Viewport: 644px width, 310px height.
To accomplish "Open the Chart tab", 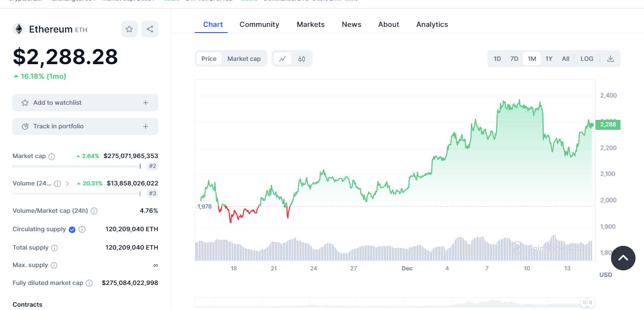I will [x=213, y=25].
